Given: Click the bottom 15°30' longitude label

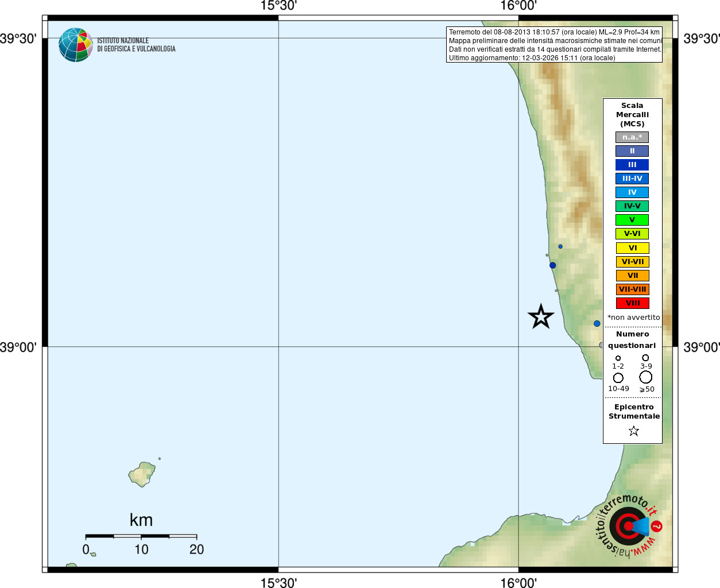Looking at the screenshot, I should pyautogui.click(x=278, y=582).
